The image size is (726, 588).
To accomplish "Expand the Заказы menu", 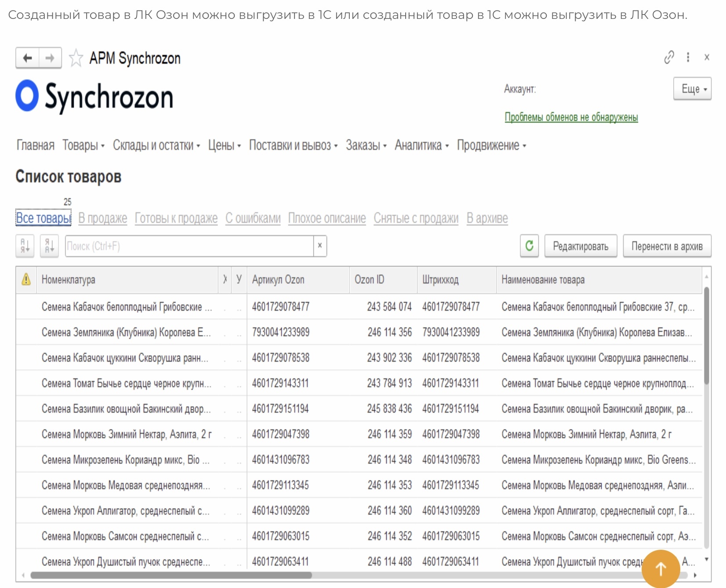I will (366, 145).
